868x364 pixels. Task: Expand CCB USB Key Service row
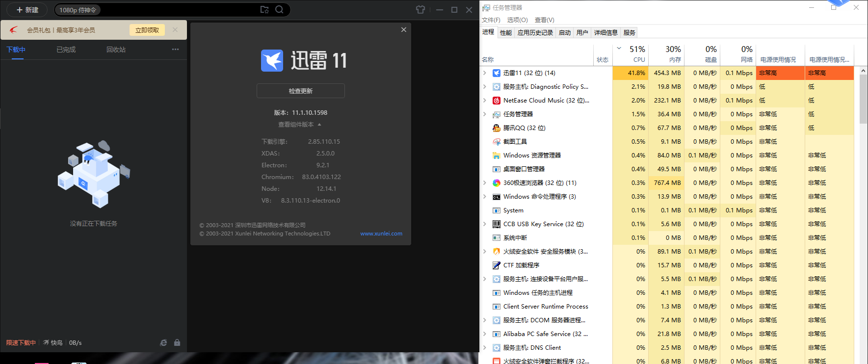485,224
